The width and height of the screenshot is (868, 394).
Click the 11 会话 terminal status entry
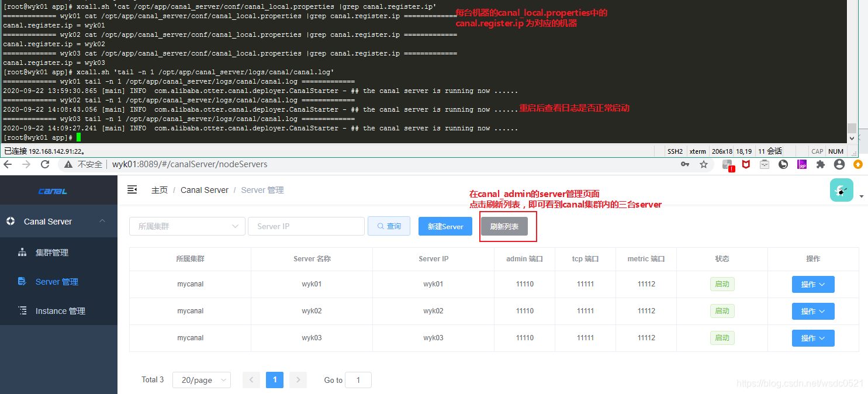point(770,151)
